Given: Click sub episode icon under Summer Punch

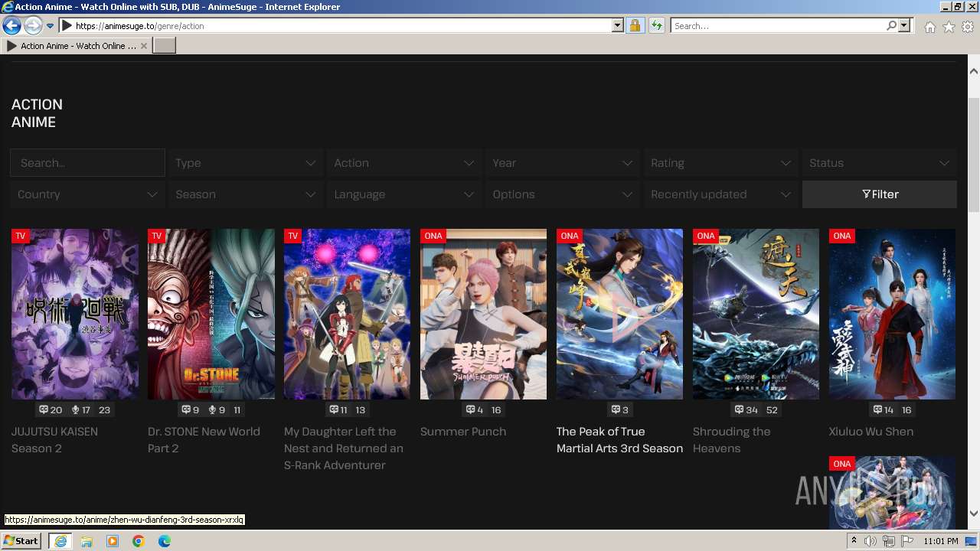Looking at the screenshot, I should [471, 409].
